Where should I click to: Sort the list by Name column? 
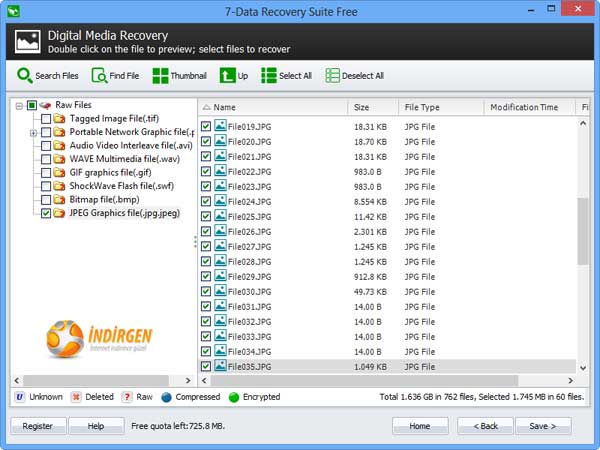click(x=273, y=107)
